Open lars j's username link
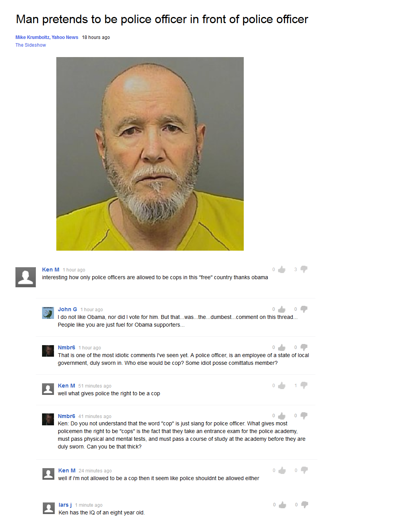 point(65,505)
